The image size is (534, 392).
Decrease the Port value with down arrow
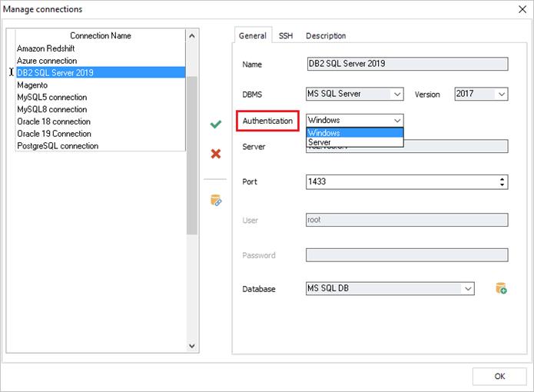coord(502,184)
